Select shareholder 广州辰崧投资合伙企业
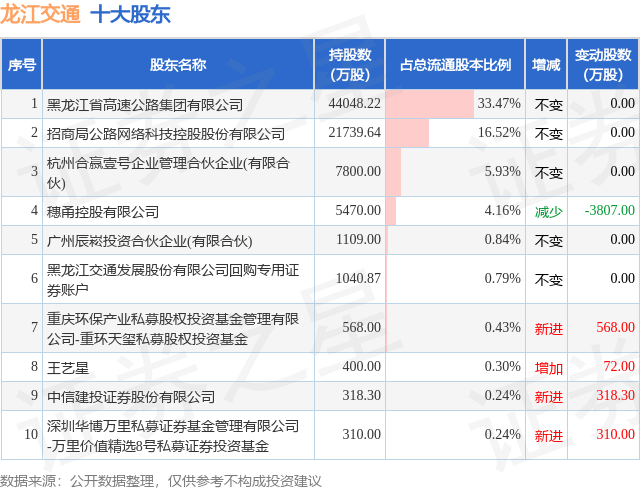 [149, 241]
